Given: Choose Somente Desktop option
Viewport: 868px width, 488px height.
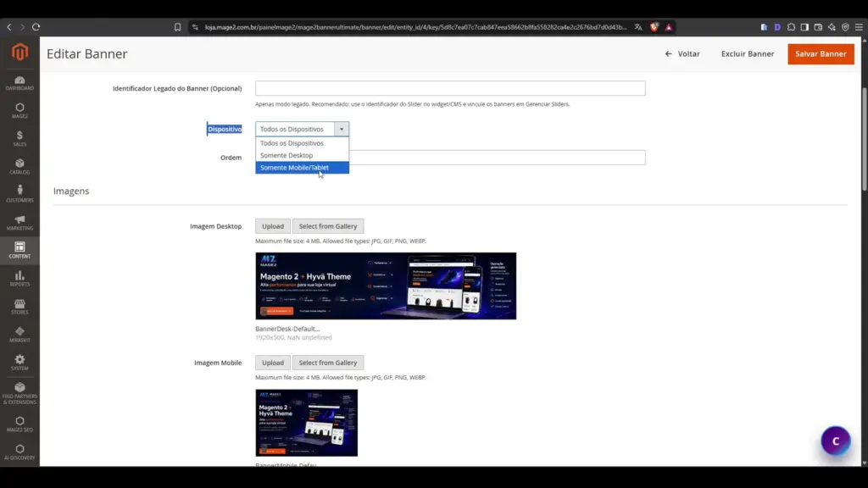Looking at the screenshot, I should (303, 155).
